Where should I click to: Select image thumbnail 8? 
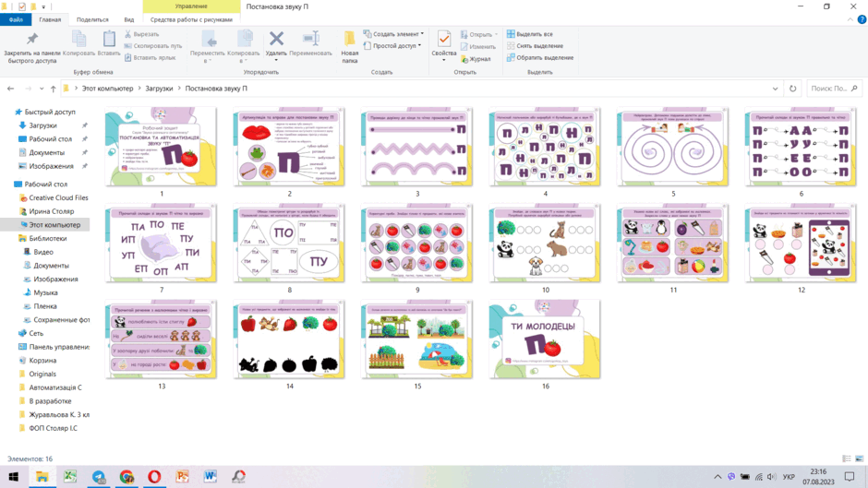tap(289, 243)
